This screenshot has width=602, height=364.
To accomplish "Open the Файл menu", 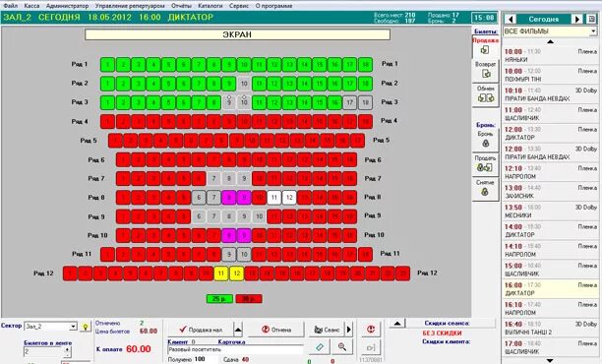I will coord(11,6).
